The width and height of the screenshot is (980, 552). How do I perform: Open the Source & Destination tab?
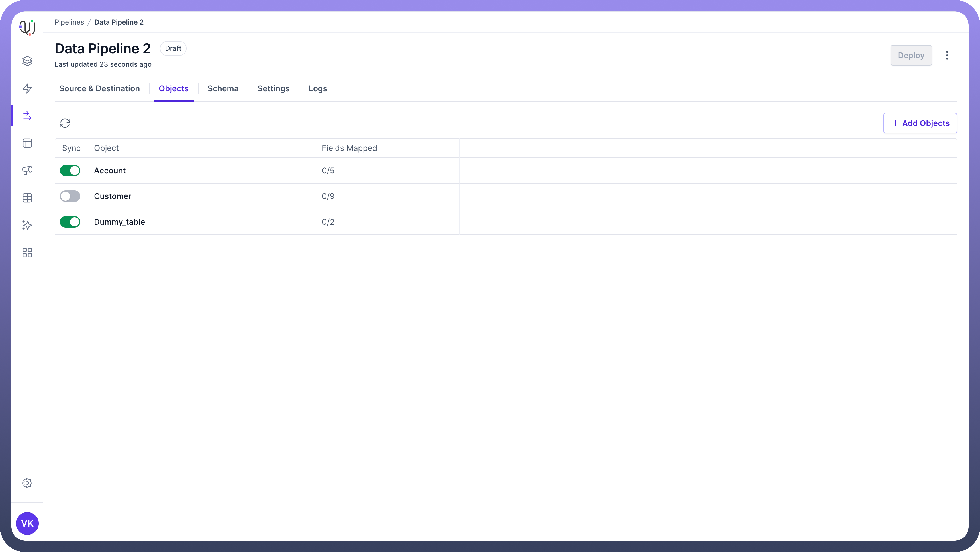pyautogui.click(x=99, y=88)
